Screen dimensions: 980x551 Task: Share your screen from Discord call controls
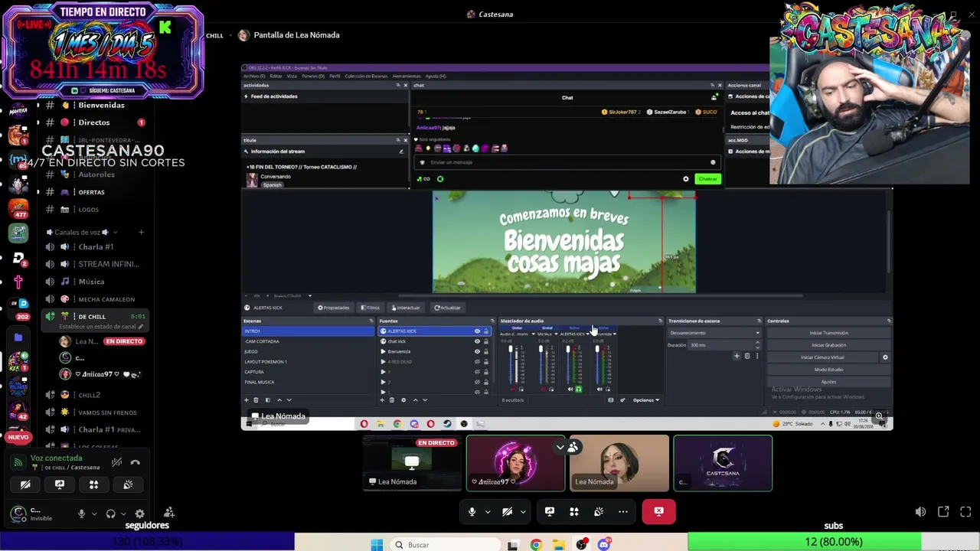tap(549, 511)
